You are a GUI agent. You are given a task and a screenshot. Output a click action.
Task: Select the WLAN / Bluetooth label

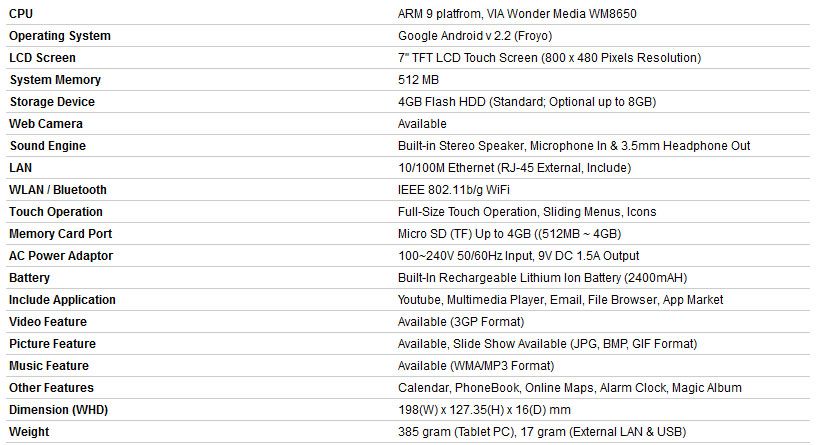click(57, 190)
